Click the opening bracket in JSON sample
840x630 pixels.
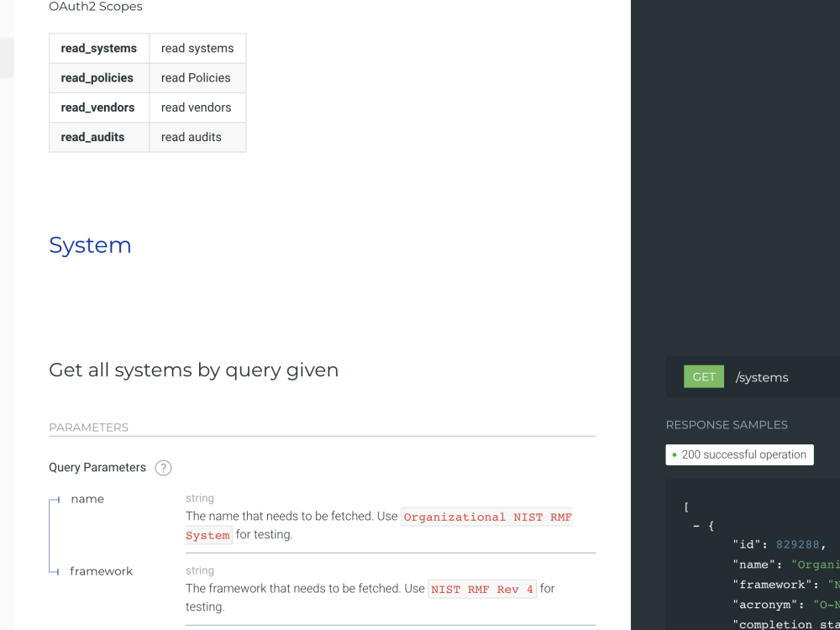tap(686, 507)
